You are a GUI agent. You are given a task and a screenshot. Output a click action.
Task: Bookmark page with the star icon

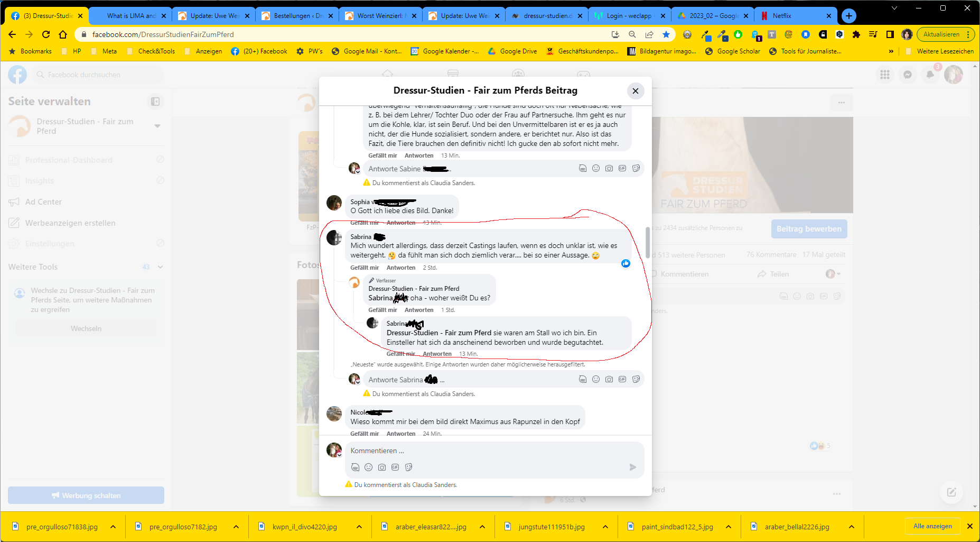point(666,34)
